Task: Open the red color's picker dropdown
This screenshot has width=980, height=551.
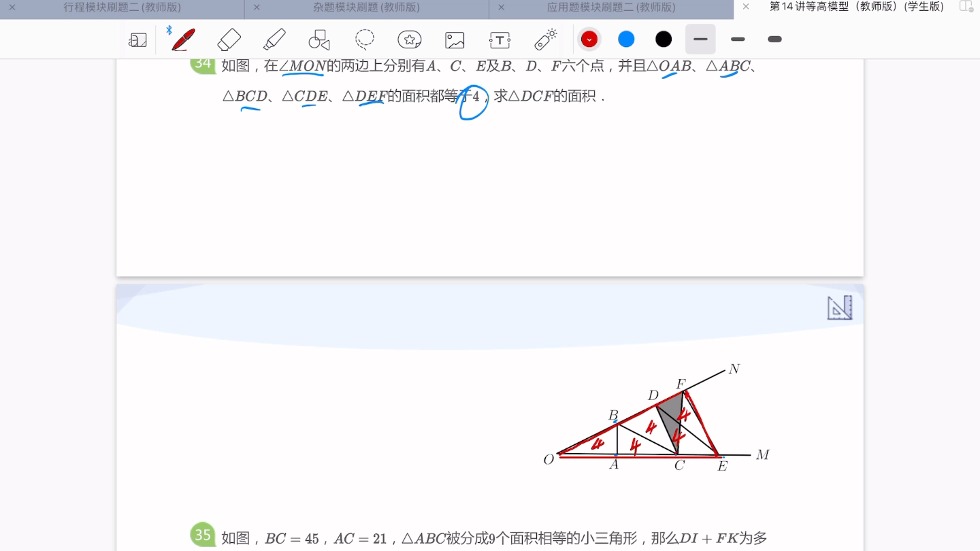Action: coord(589,39)
